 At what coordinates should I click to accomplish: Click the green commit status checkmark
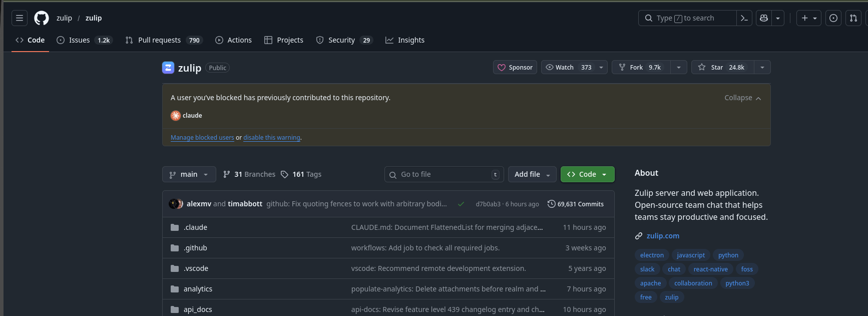click(x=461, y=204)
